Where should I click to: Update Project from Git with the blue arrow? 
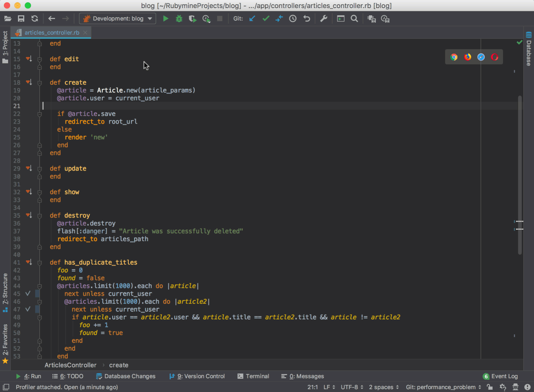point(252,18)
